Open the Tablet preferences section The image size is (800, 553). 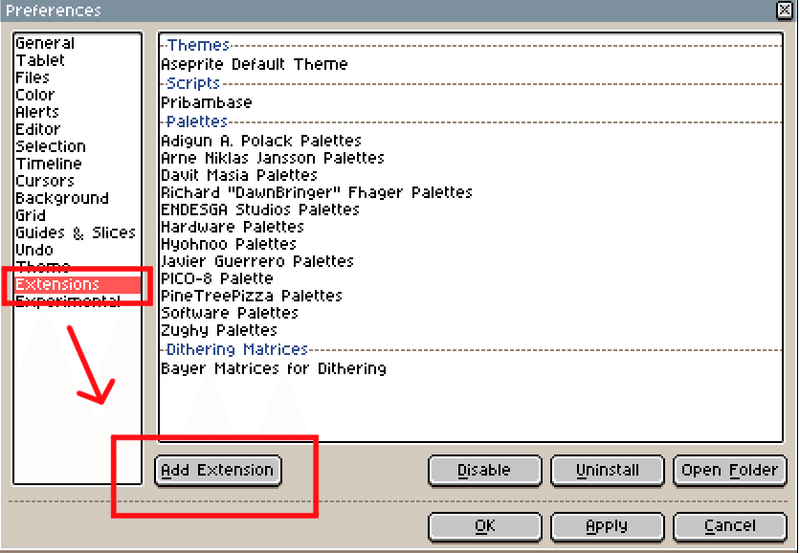pyautogui.click(x=78, y=61)
